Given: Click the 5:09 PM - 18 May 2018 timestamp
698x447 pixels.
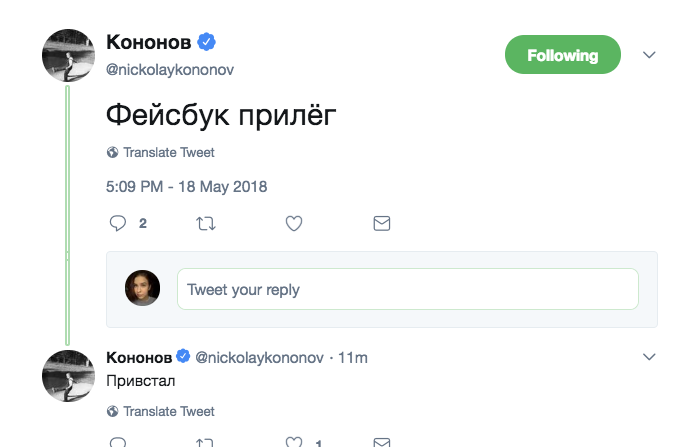Looking at the screenshot, I should pyautogui.click(x=187, y=186).
